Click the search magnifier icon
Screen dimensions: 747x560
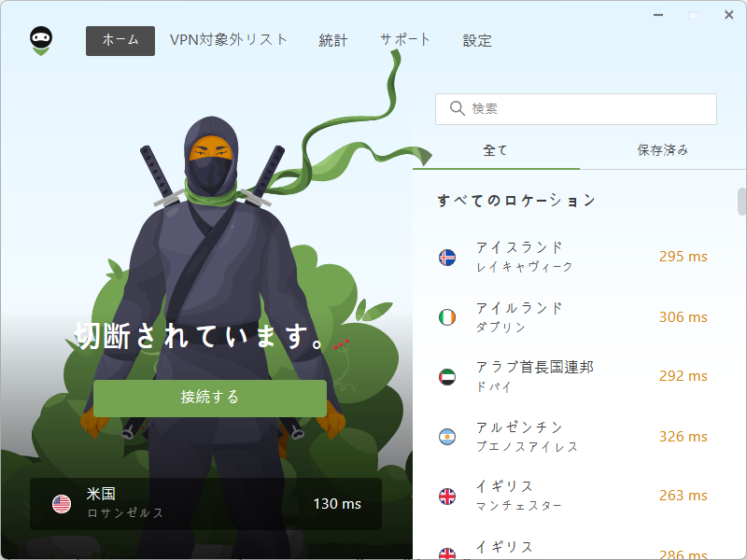point(458,109)
